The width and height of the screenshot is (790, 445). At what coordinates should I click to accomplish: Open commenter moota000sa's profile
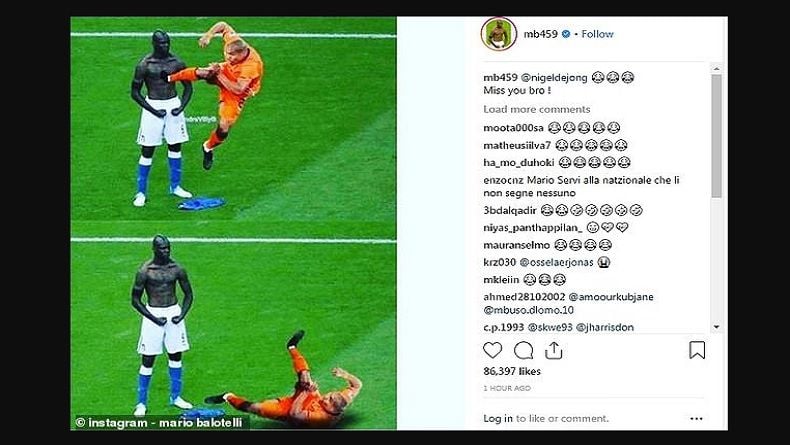coord(513,128)
